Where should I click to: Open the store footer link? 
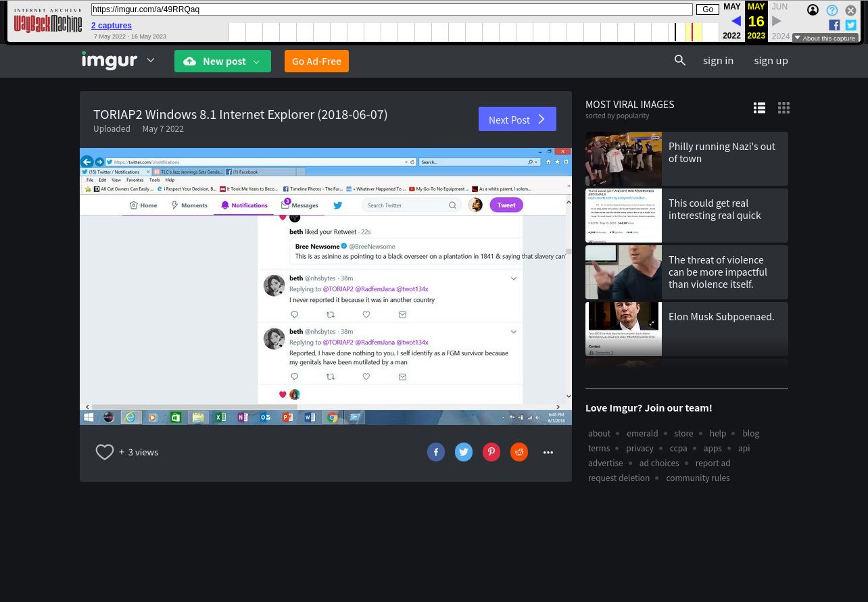[x=683, y=434]
